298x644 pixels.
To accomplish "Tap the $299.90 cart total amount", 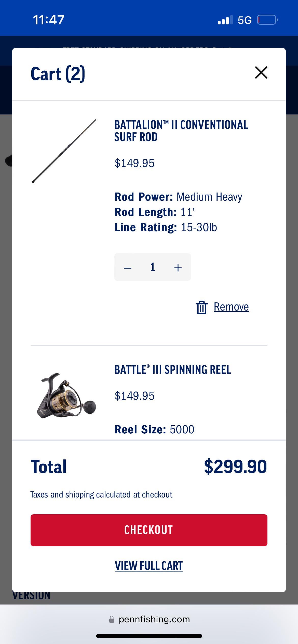I will point(235,467).
